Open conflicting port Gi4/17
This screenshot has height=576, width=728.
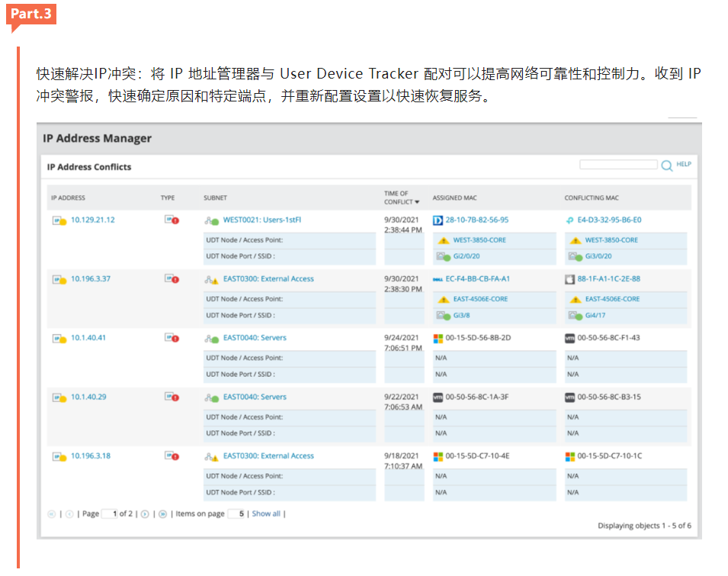(595, 315)
